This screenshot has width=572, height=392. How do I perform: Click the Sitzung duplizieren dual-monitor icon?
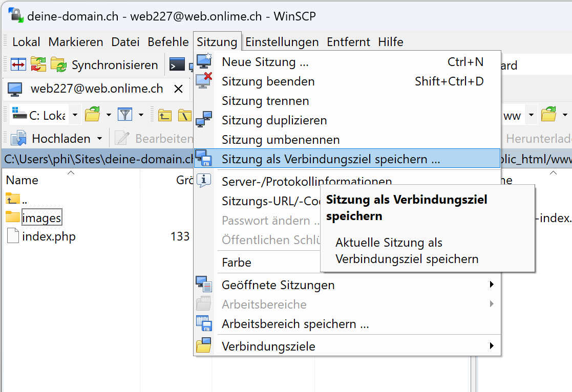tap(204, 119)
